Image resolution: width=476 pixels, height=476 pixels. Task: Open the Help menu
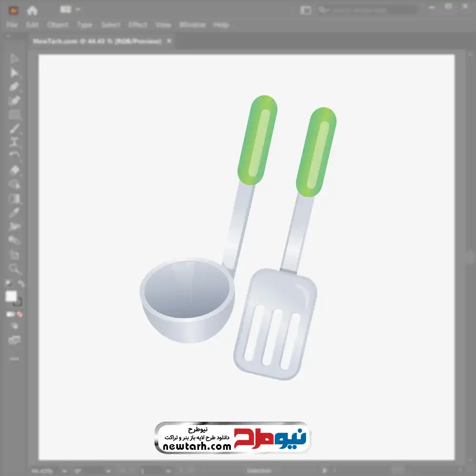point(221,25)
